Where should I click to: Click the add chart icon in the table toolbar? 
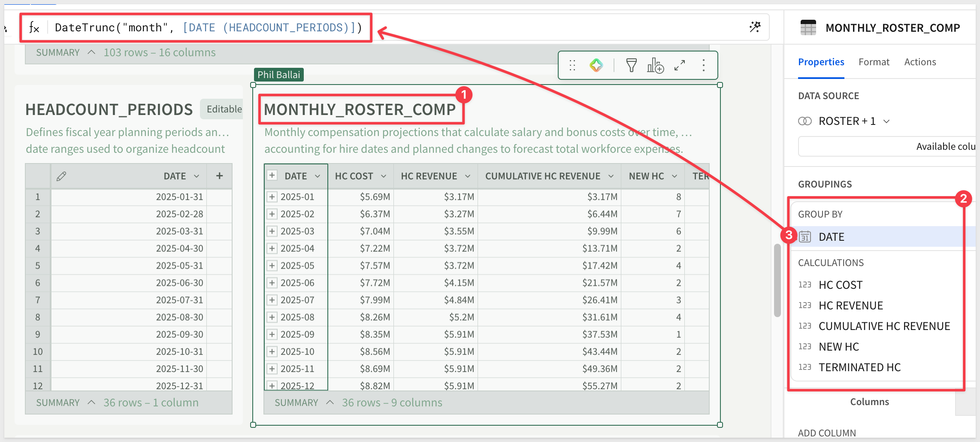pyautogui.click(x=655, y=65)
